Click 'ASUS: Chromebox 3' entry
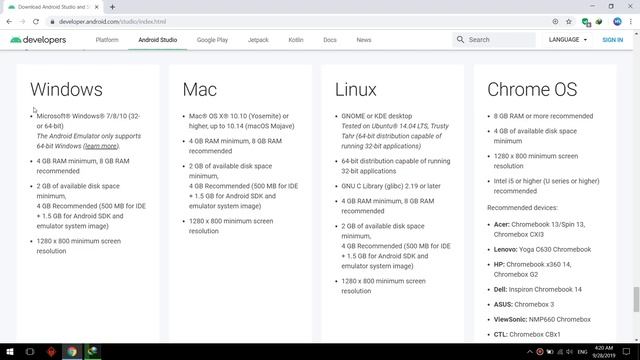Viewport: 640px width, 360px height. pos(524,304)
